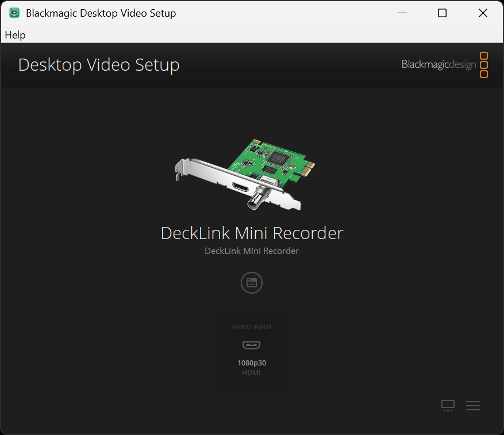Open the Help menu
This screenshot has width=504, height=435.
click(15, 35)
